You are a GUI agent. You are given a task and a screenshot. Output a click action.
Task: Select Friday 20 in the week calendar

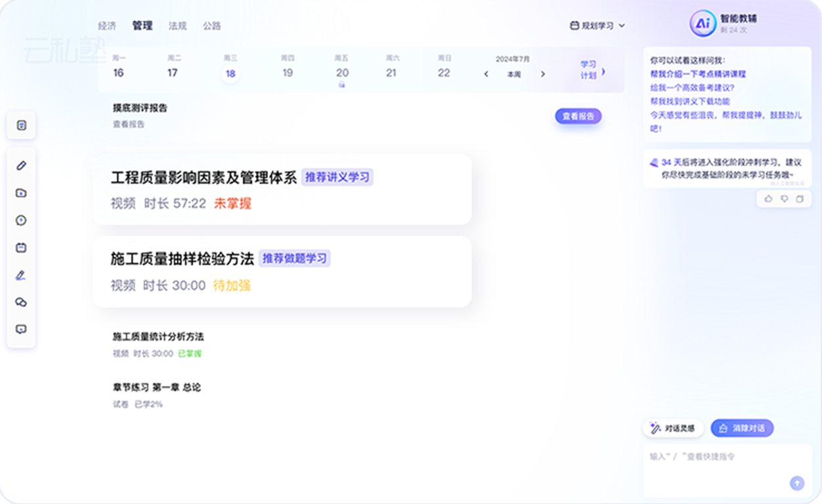click(342, 73)
